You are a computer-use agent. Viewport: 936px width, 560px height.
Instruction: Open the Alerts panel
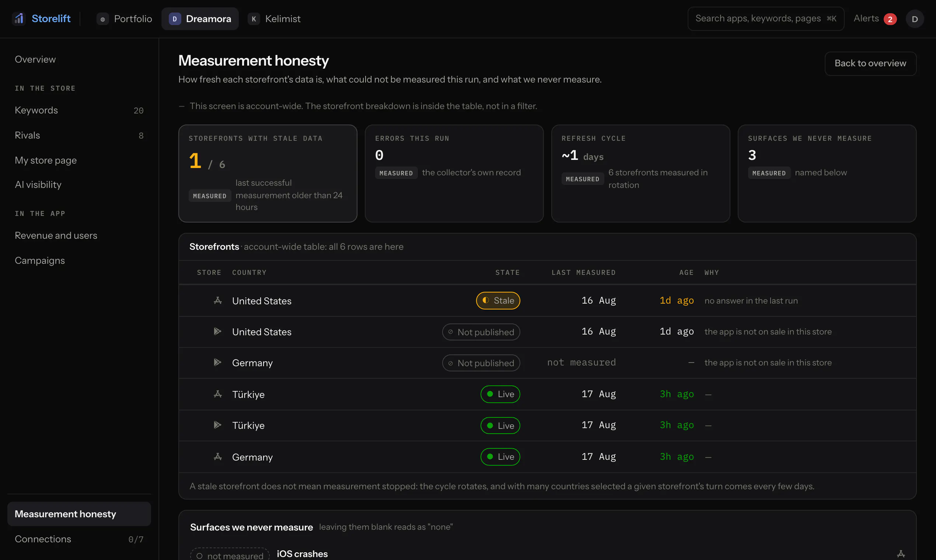click(875, 18)
